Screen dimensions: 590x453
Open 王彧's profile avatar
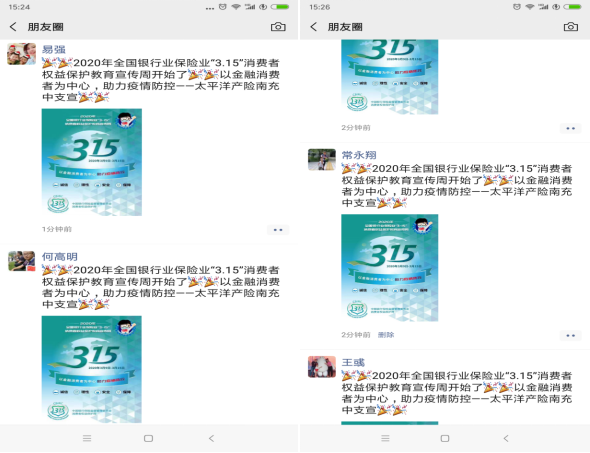tap(322, 367)
